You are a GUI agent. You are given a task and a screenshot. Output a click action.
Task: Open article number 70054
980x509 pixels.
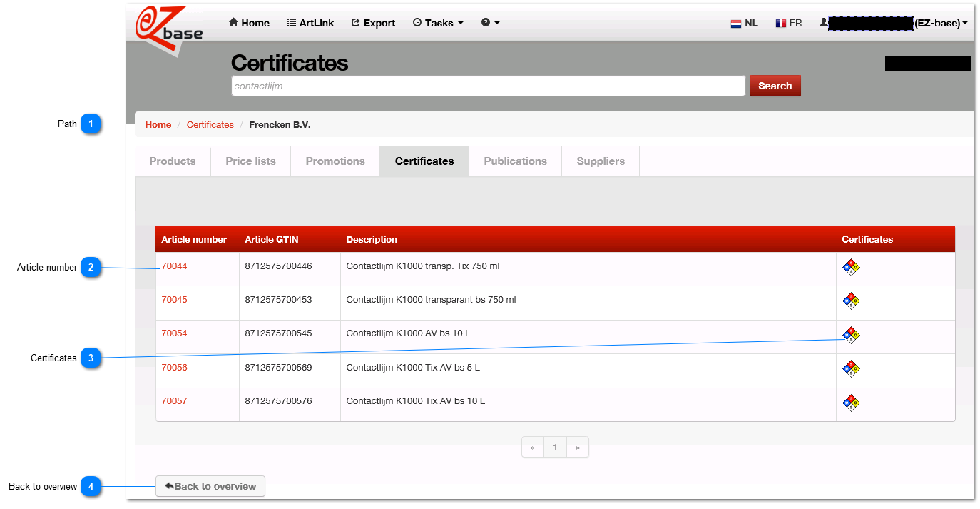point(174,333)
